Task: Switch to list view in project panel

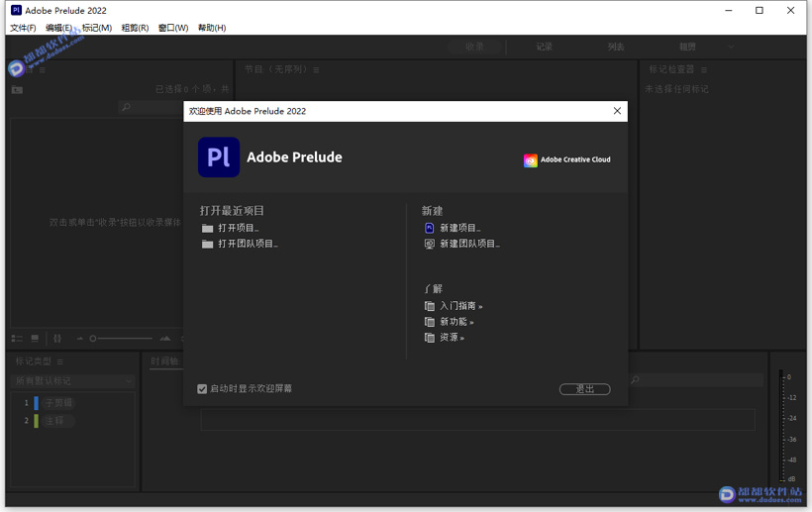Action: pos(17,339)
